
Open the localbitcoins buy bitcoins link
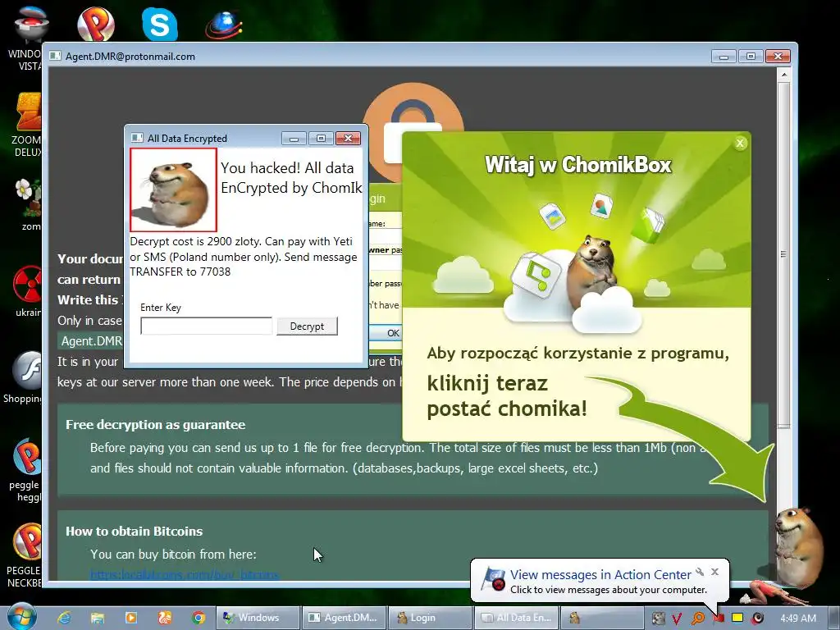tap(185, 574)
